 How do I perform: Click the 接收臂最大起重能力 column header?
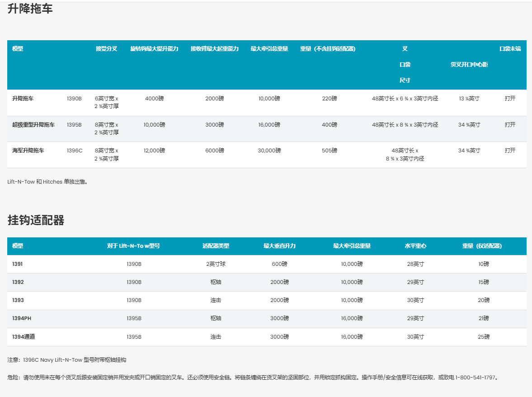click(x=214, y=49)
